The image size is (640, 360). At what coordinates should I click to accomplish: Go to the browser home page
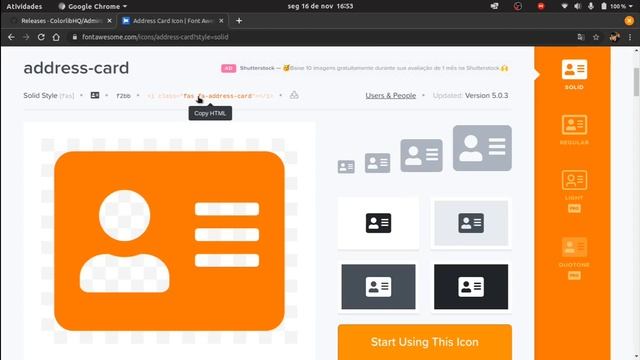pos(56,37)
